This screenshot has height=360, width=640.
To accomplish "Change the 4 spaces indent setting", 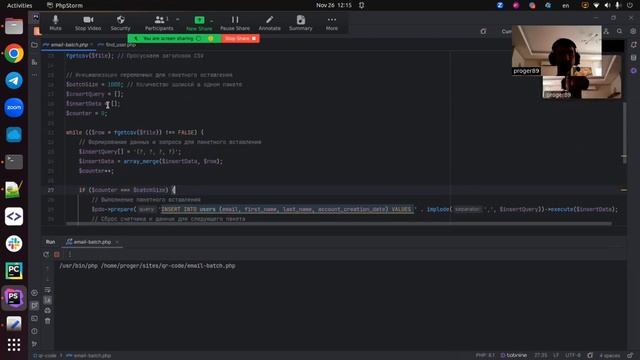I will [610, 356].
